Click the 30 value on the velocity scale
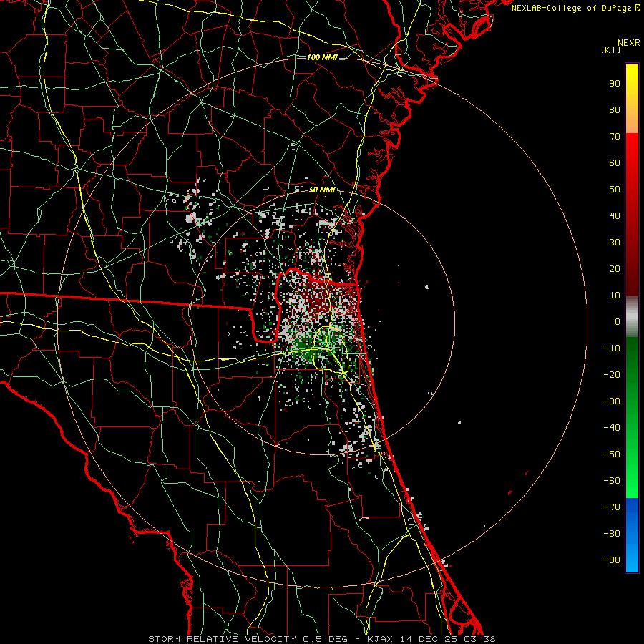Viewport: 644px width, 644px height. tap(615, 243)
